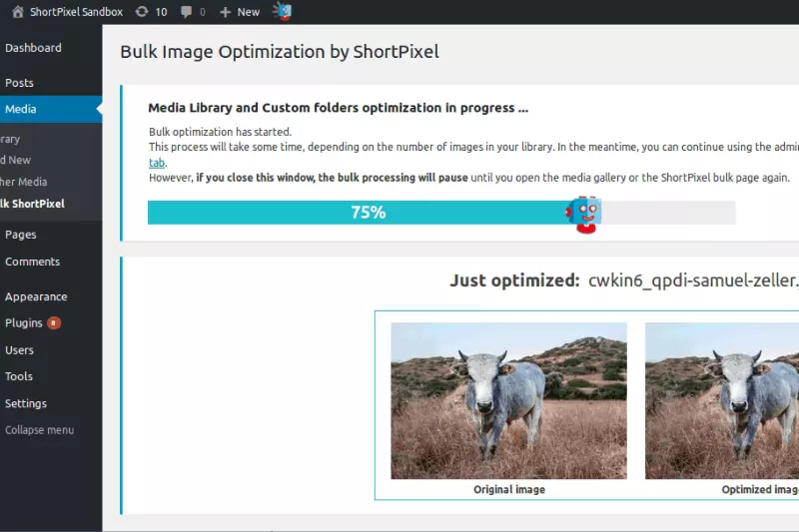Open Other Media submenu entry

click(x=23, y=182)
